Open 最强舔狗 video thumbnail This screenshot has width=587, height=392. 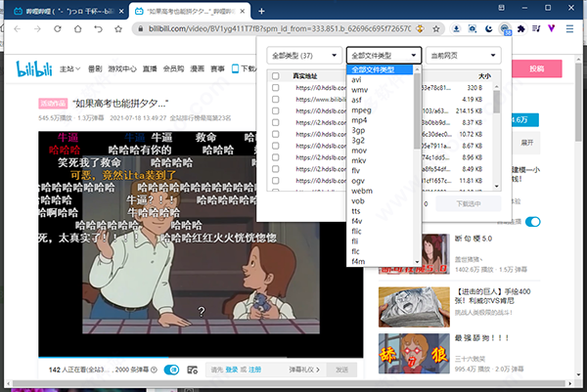[414, 354]
